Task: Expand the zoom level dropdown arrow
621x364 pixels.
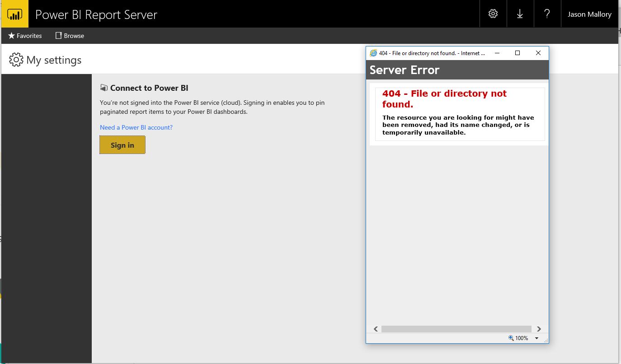Action: [536, 338]
